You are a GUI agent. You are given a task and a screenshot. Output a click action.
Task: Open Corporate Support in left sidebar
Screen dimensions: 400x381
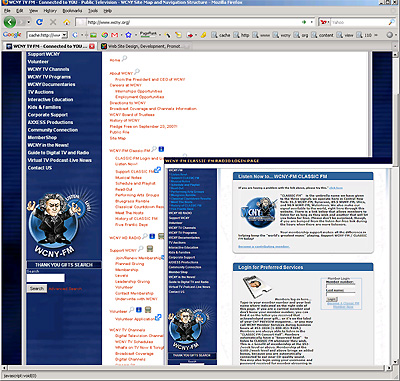(x=48, y=115)
